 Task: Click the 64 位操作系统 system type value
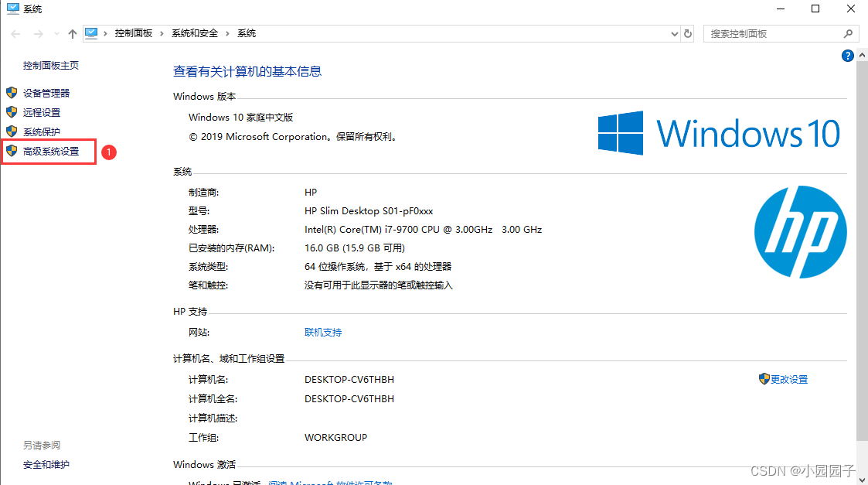[378, 267]
